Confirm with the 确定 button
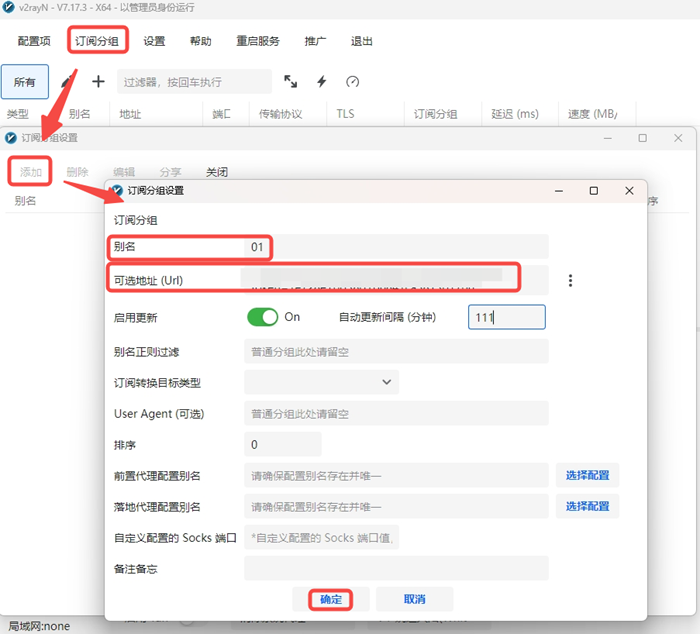The height and width of the screenshot is (634, 700). (331, 599)
